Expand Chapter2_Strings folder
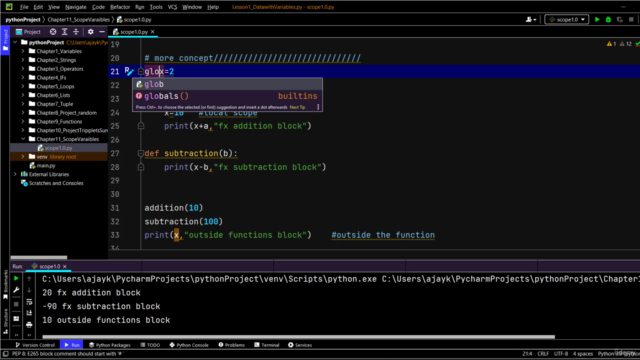Viewport: 640px width, 360px height. pos(23,60)
